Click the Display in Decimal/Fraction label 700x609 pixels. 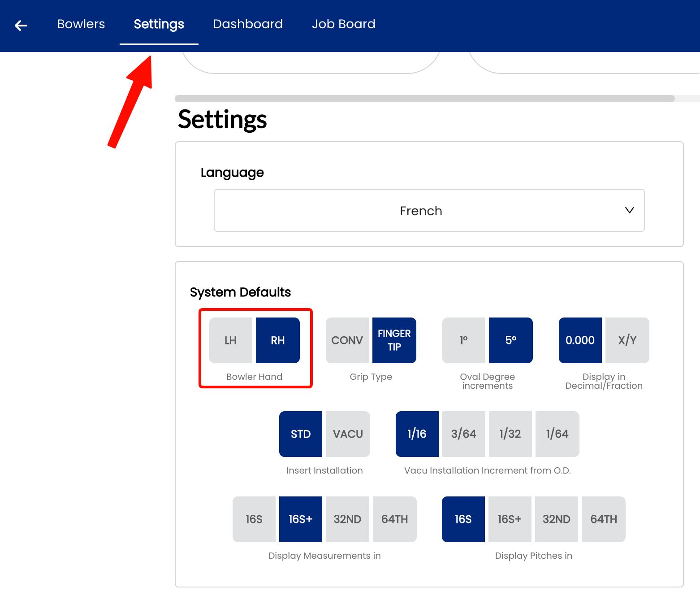[x=604, y=381]
